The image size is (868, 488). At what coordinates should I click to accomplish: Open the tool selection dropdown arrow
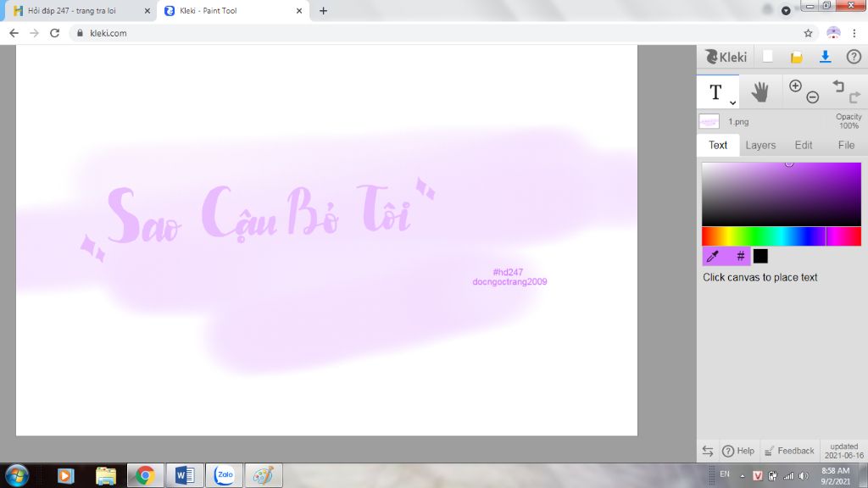coord(732,103)
